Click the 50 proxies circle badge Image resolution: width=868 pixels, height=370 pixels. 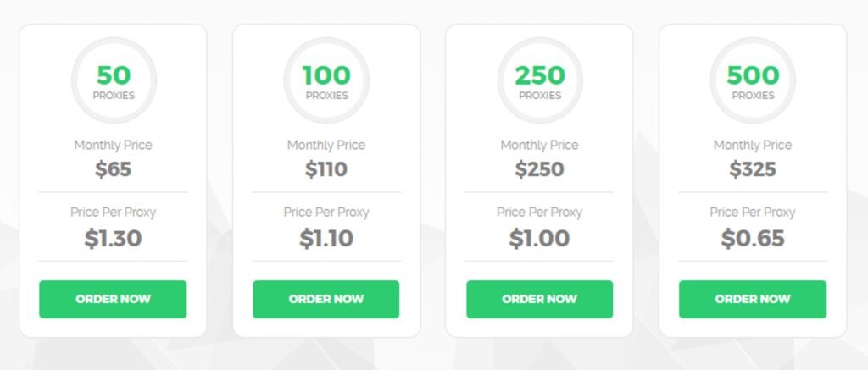point(114,80)
